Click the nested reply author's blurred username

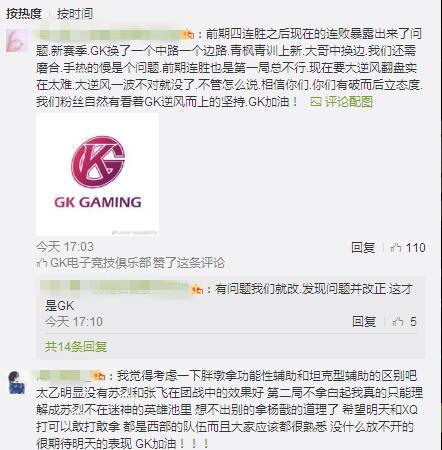tap(115, 288)
